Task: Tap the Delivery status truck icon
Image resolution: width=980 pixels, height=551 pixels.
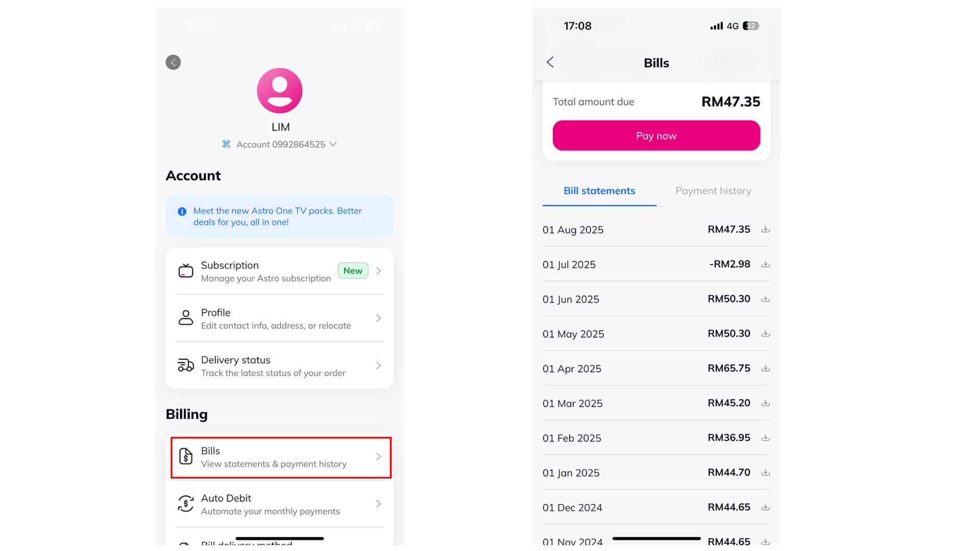Action: tap(186, 365)
